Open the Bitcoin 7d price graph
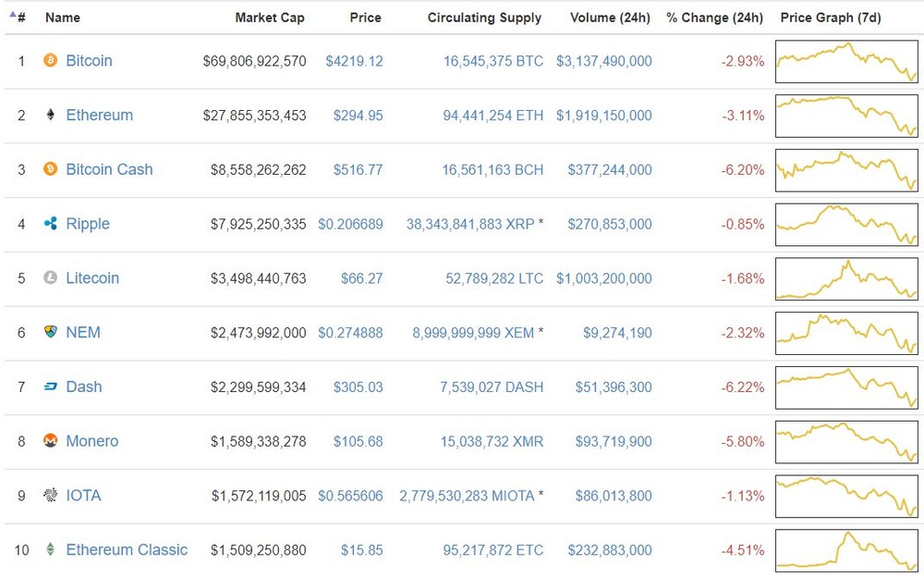This screenshot has height=577, width=924. (846, 61)
